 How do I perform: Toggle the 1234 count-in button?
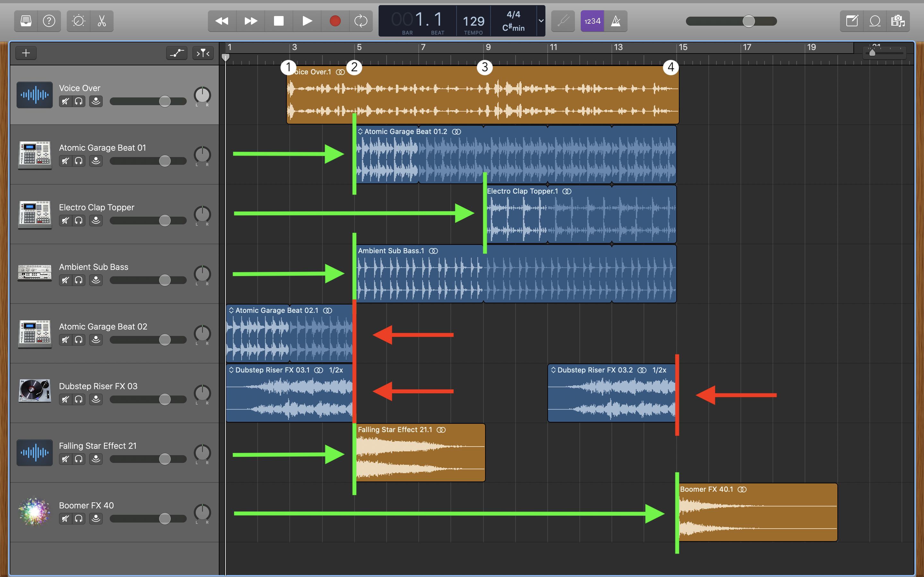(x=592, y=21)
